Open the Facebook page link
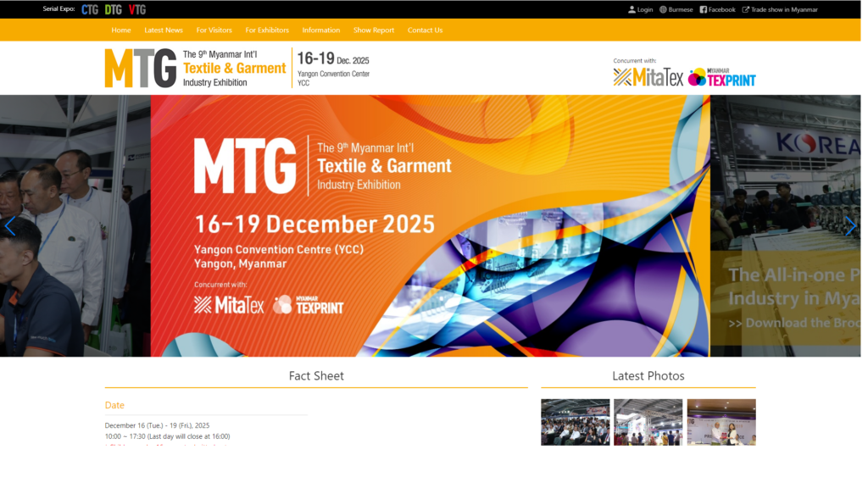This screenshot has height=488, width=868. click(x=717, y=9)
